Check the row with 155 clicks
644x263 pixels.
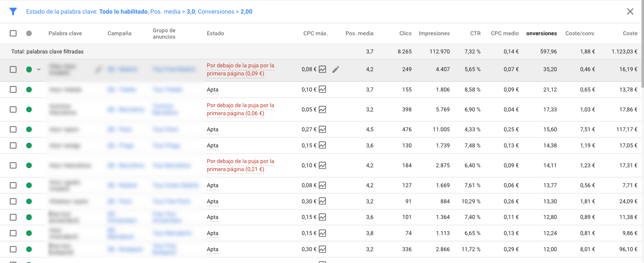[x=13, y=89]
